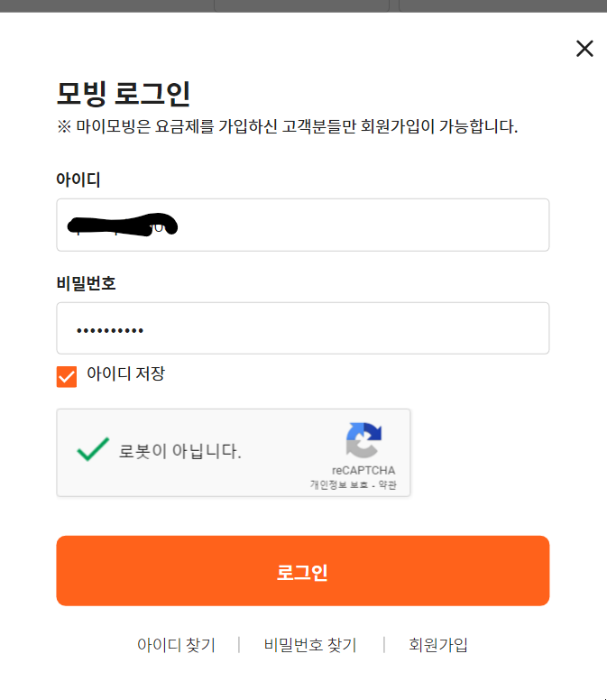Click the 아이디 저장 label text
Viewport: 607px width, 700px height.
126,373
